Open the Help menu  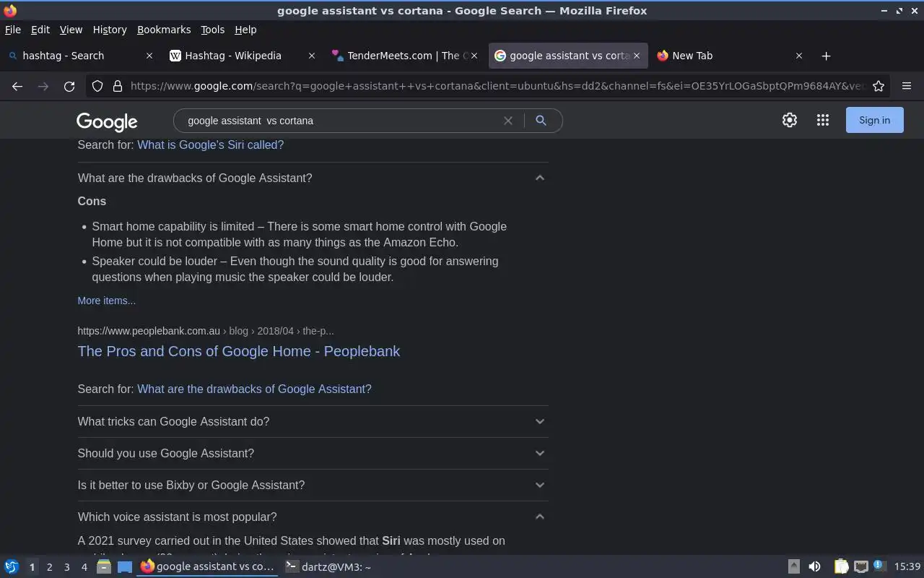point(245,30)
